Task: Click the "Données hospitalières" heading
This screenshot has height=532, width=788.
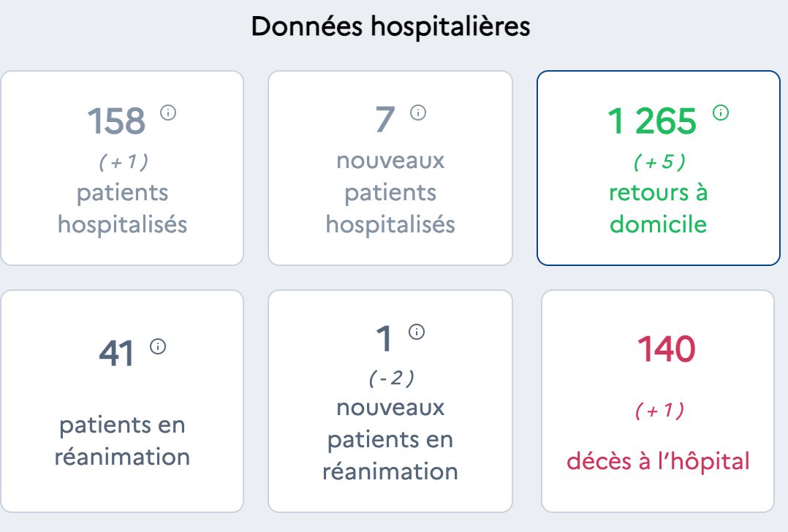Action: point(390,27)
